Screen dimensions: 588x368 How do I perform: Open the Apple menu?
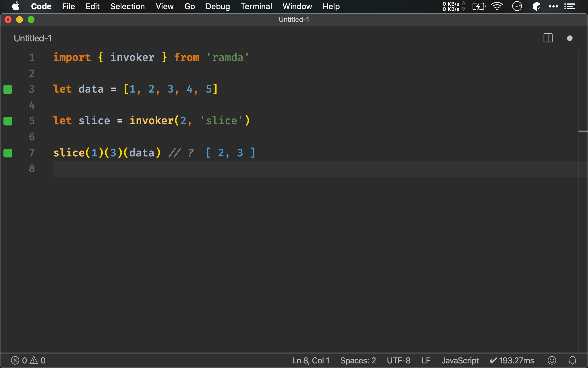pyautogui.click(x=16, y=6)
